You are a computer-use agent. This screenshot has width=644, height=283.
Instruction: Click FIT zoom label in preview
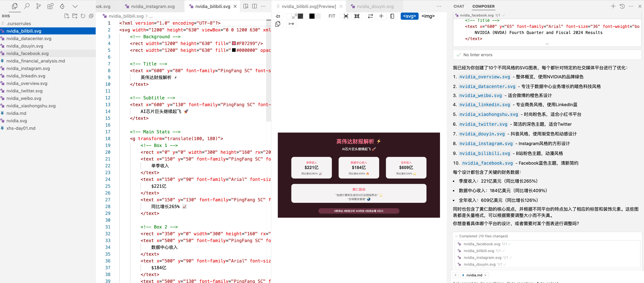pyautogui.click(x=332, y=16)
